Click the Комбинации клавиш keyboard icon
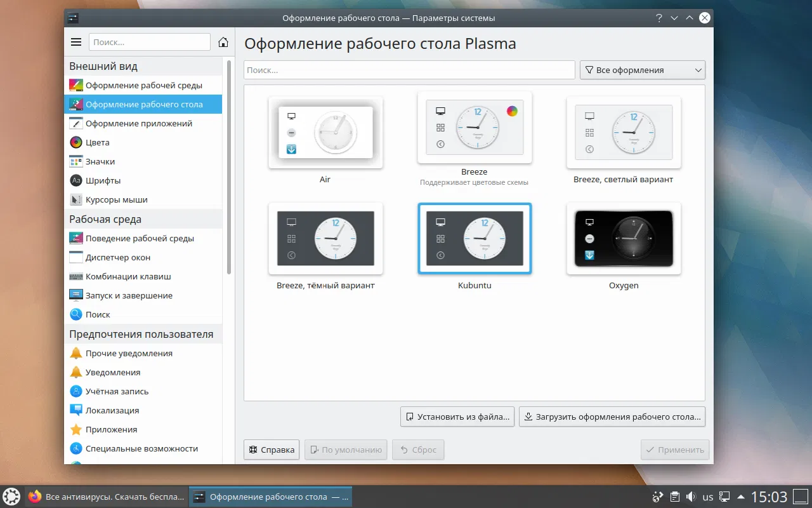Screen dimensions: 812x508 (x=76, y=276)
